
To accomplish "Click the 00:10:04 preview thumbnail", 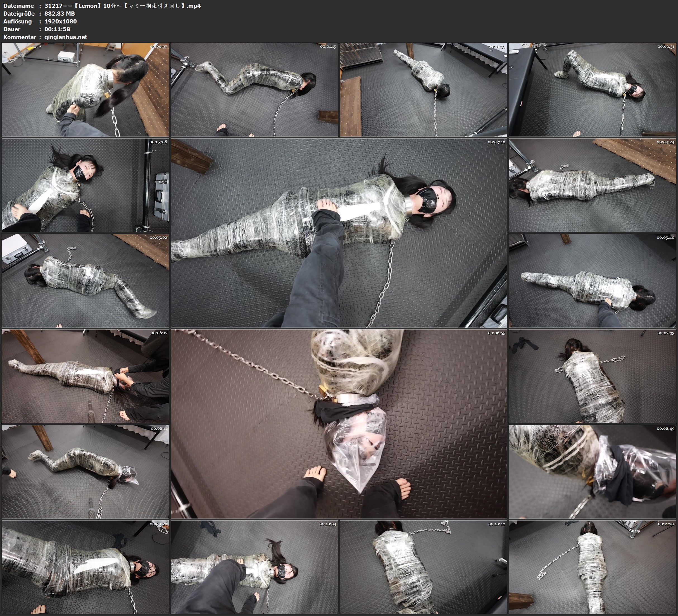I will point(254,567).
